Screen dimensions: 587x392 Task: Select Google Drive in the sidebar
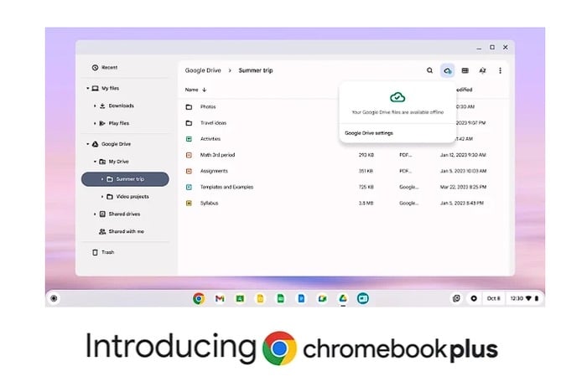(x=112, y=144)
